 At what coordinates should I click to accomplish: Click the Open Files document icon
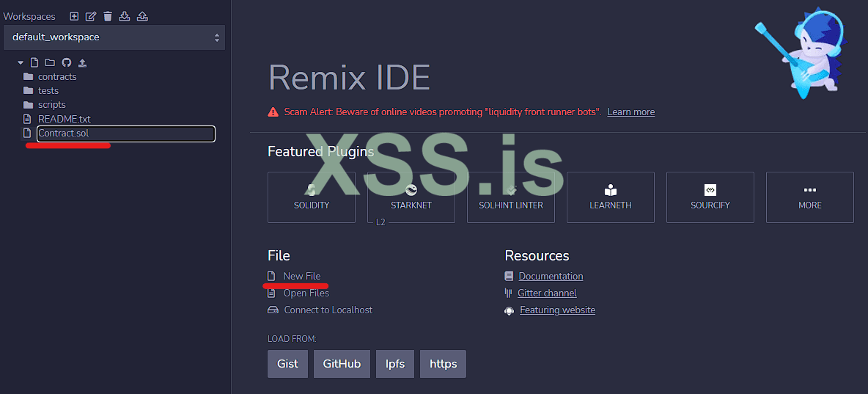point(271,293)
